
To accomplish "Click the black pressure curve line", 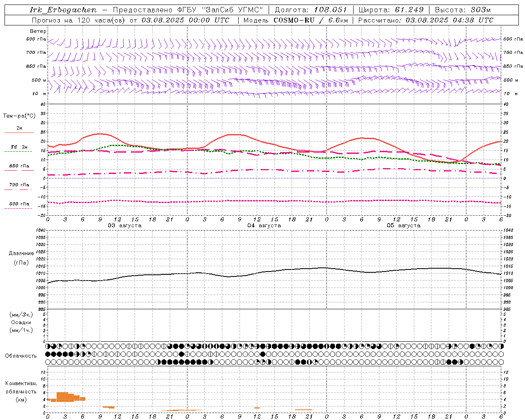I will coord(275,271).
